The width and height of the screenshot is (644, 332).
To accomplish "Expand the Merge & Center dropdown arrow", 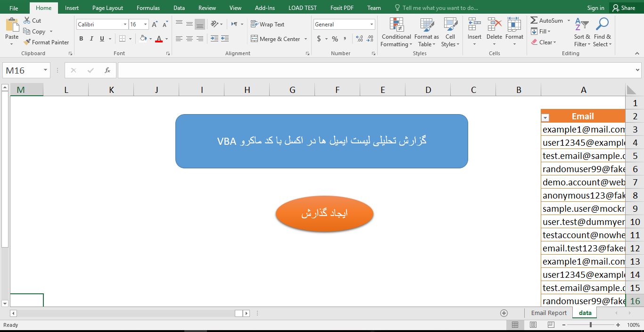I will tap(306, 39).
